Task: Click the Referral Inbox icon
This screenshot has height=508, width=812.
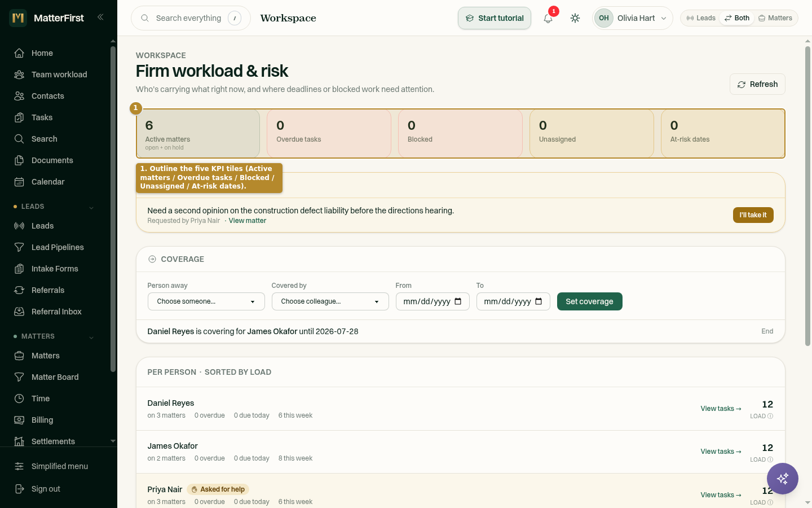Action: point(19,312)
